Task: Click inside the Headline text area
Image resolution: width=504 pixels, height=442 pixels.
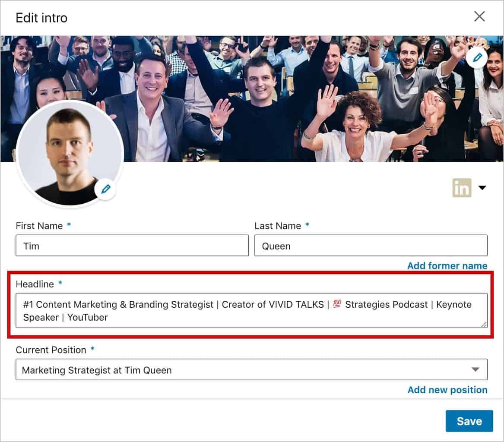Action: 251,310
